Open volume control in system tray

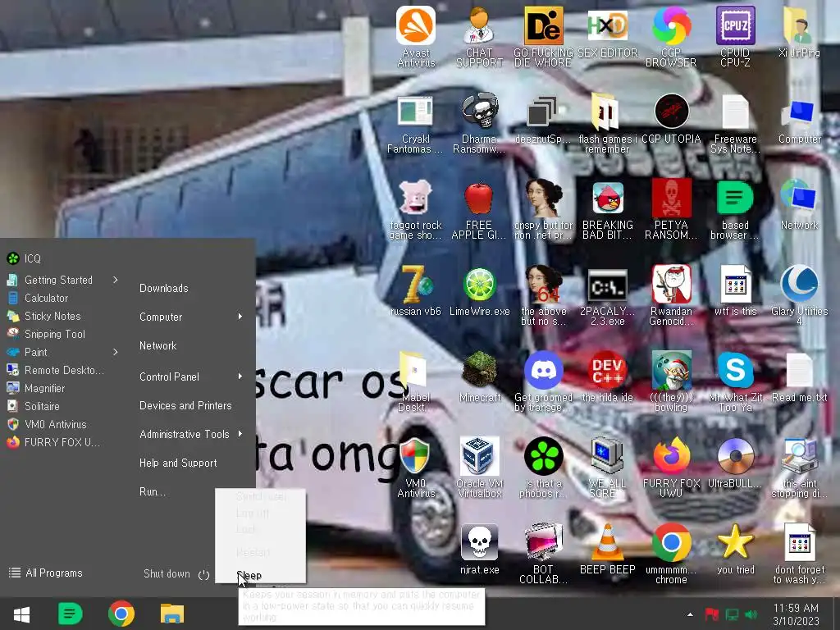tap(751, 614)
